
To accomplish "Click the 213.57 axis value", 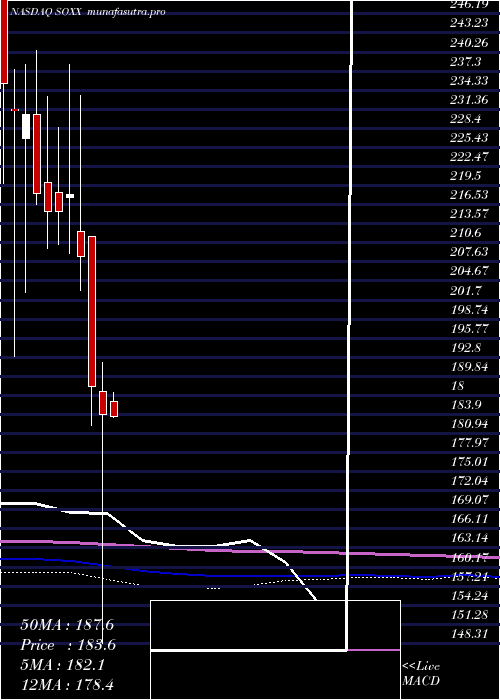I will coord(469,214).
